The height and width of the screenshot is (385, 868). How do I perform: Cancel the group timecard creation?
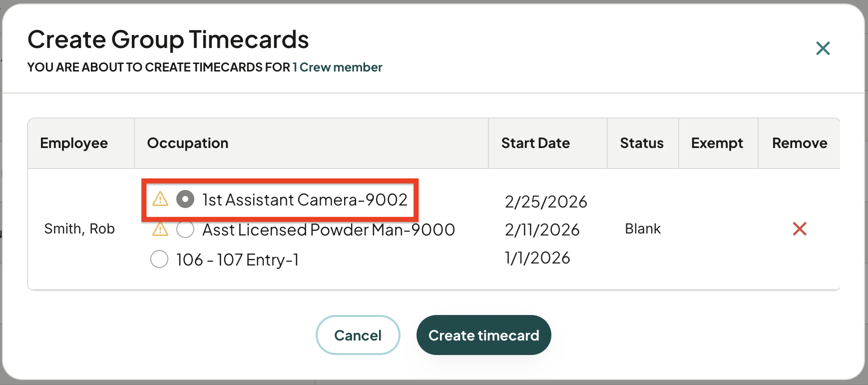pos(358,335)
